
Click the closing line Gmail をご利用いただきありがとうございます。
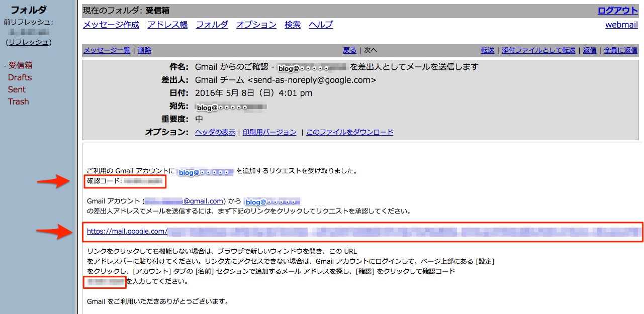[158, 302]
